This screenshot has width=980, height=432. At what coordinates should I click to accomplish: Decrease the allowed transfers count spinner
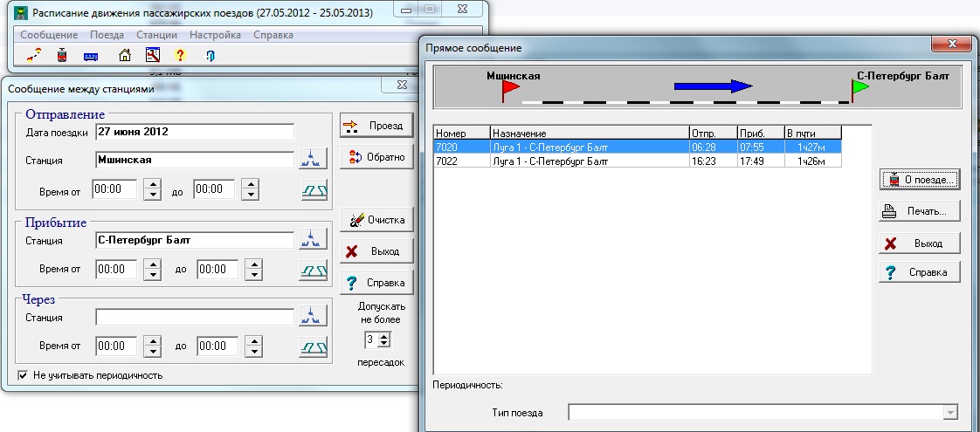[385, 343]
